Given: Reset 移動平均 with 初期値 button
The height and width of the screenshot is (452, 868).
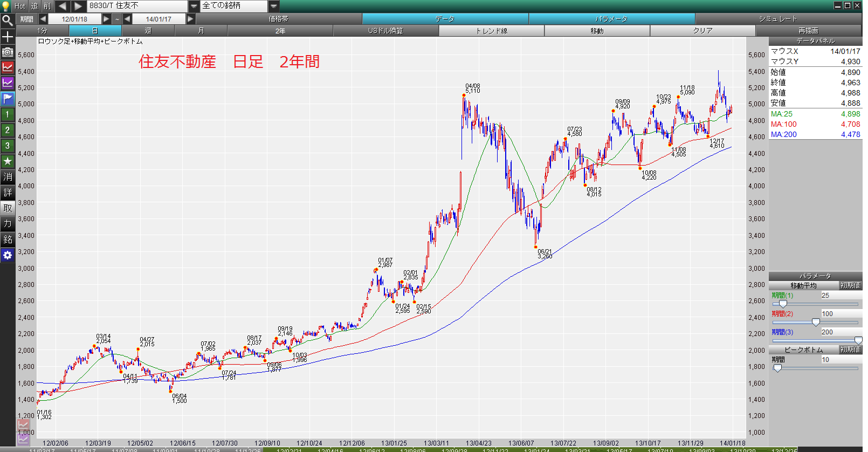Looking at the screenshot, I should pyautogui.click(x=851, y=285).
